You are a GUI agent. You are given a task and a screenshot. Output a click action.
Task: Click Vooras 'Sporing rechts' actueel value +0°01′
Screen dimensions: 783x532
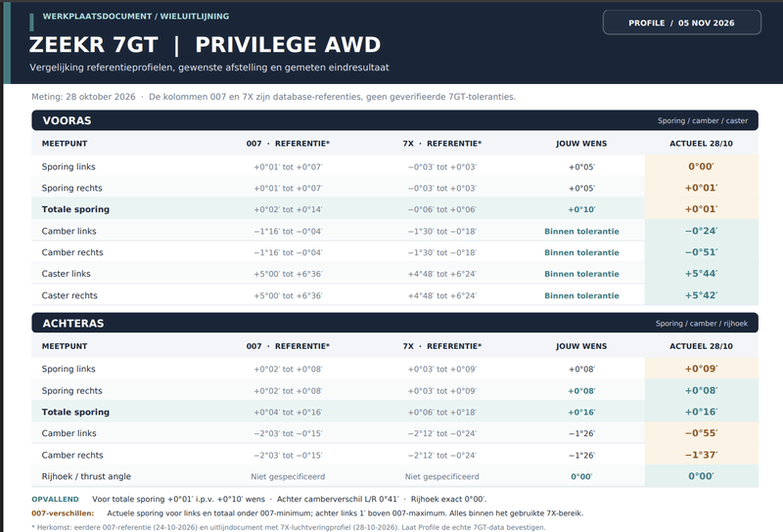click(701, 188)
